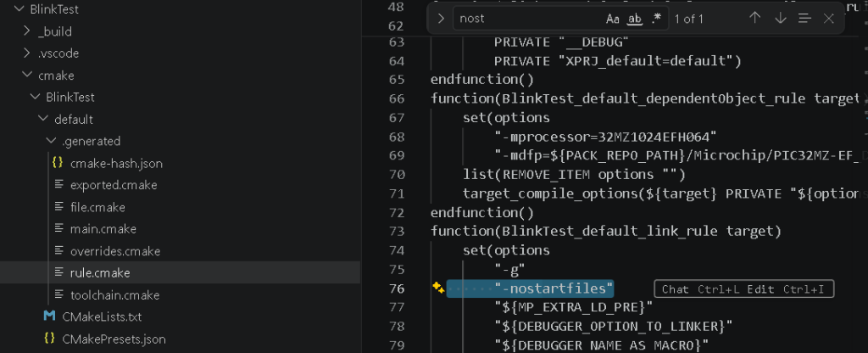868x353 pixels.
Task: Collapse the default folder
Action: 43,119
